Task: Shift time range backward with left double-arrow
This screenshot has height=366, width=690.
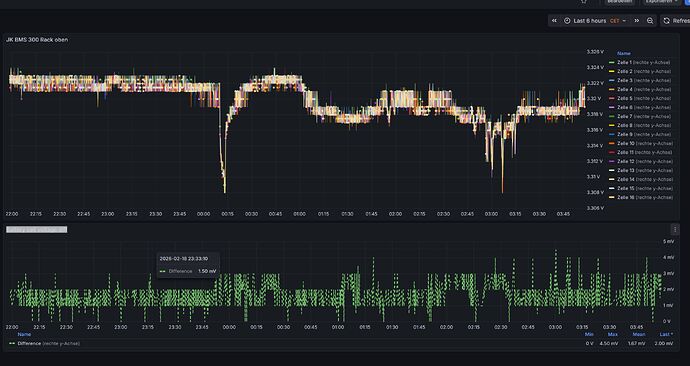Action: (x=554, y=21)
